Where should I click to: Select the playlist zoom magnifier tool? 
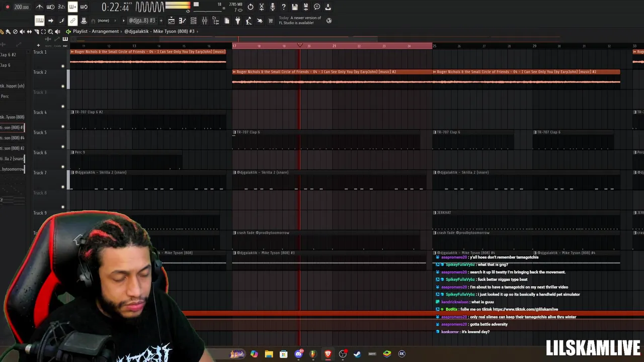pyautogui.click(x=50, y=32)
